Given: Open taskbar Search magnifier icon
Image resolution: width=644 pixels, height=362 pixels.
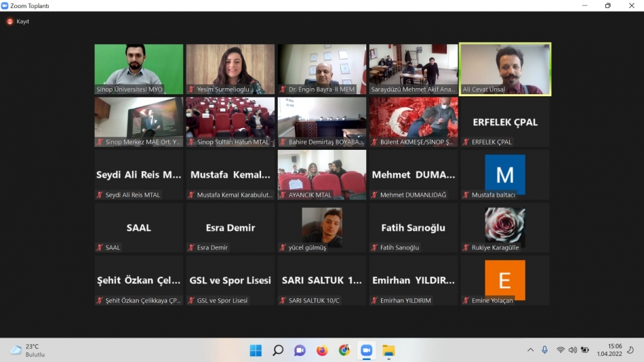Looking at the screenshot, I should 278,350.
